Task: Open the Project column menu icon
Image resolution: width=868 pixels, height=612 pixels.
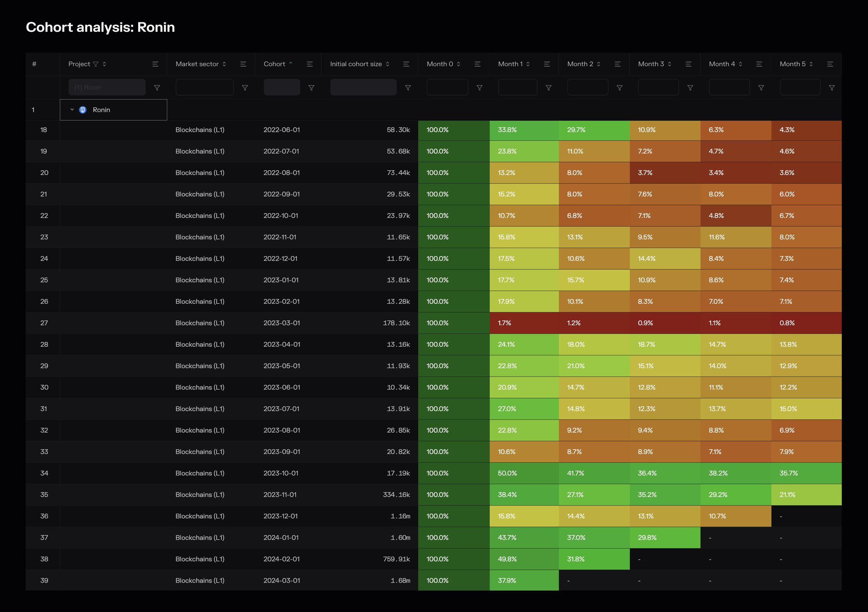Action: coord(155,64)
